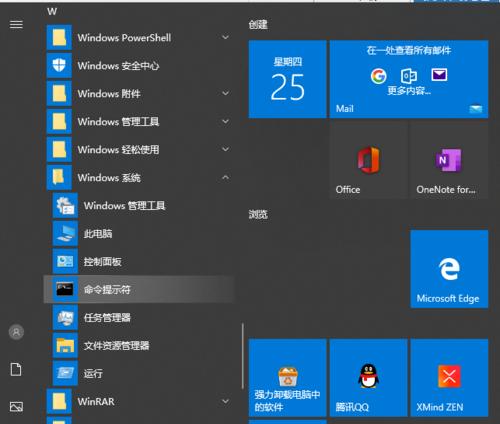Screen dimensions: 500x424
Task: Open the hamburger menu at top left
Action: (16, 24)
